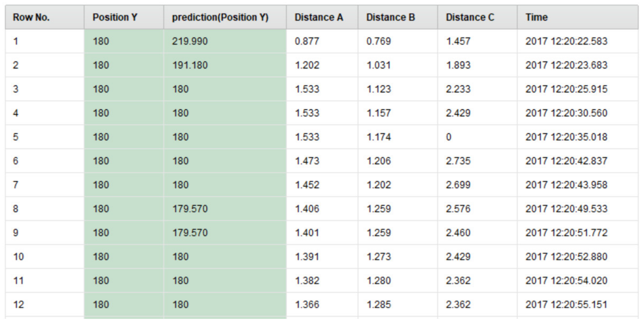The width and height of the screenshot is (644, 322).
Task: Click Distance B value 1.280
Action: pos(398,280)
